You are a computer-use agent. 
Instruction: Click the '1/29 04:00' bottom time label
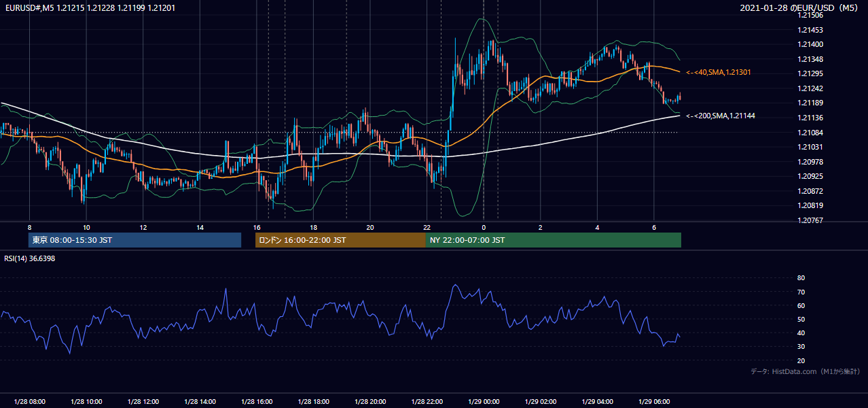pyautogui.click(x=598, y=402)
